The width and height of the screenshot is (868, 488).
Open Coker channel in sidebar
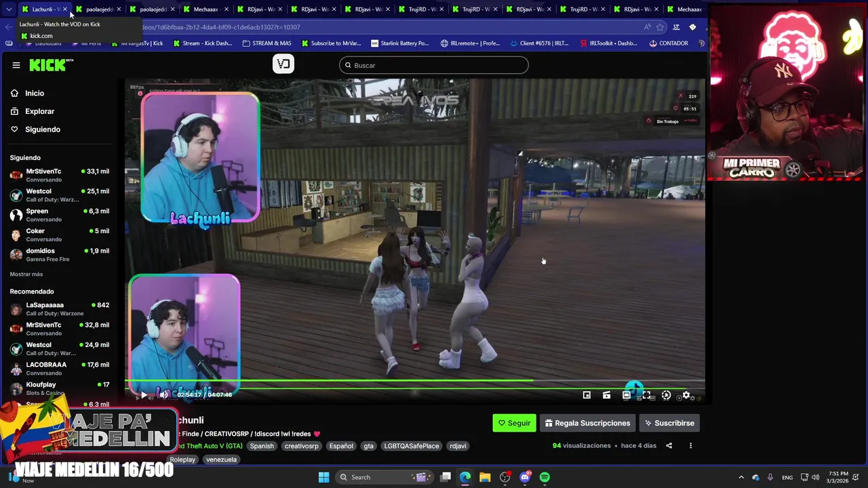[60, 235]
